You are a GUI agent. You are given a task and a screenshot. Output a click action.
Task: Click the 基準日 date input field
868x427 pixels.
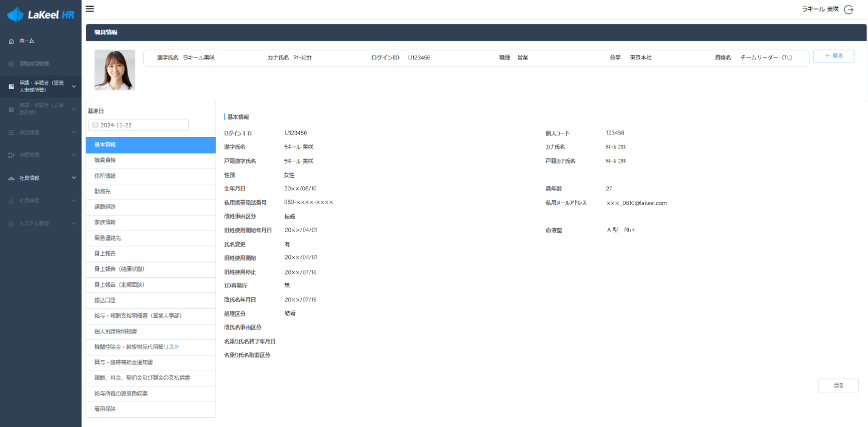[138, 124]
